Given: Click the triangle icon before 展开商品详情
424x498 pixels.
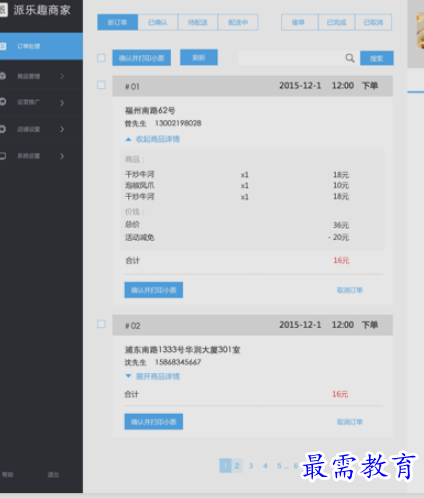Looking at the screenshot, I should point(128,376).
